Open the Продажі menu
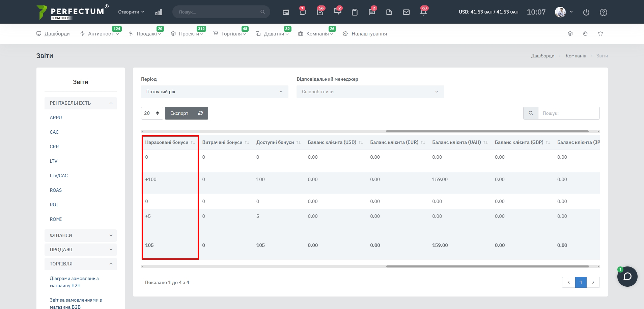Image resolution: width=644 pixels, height=309 pixels. (x=145, y=34)
